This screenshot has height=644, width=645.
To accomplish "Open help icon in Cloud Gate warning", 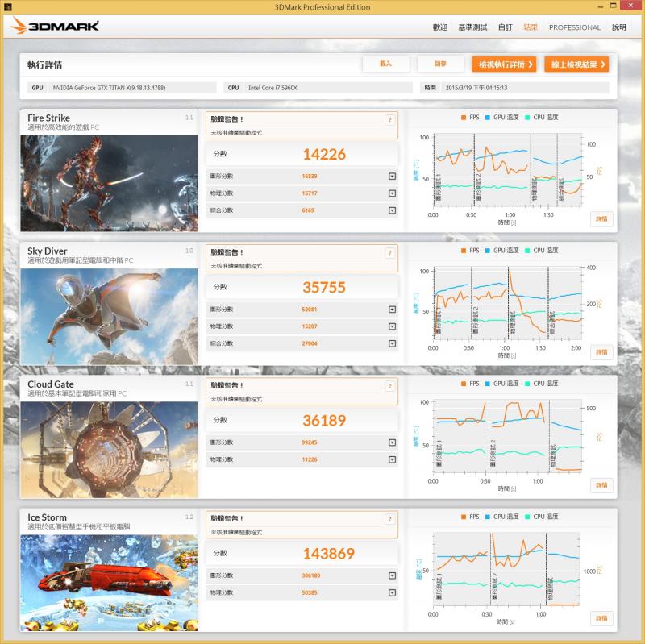I will [390, 386].
